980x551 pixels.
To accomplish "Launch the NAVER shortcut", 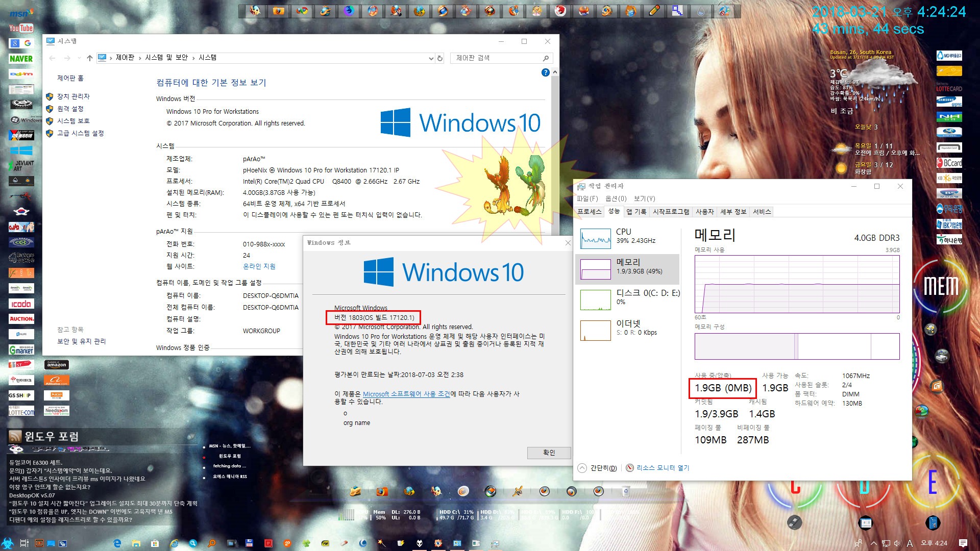I will coord(21,59).
